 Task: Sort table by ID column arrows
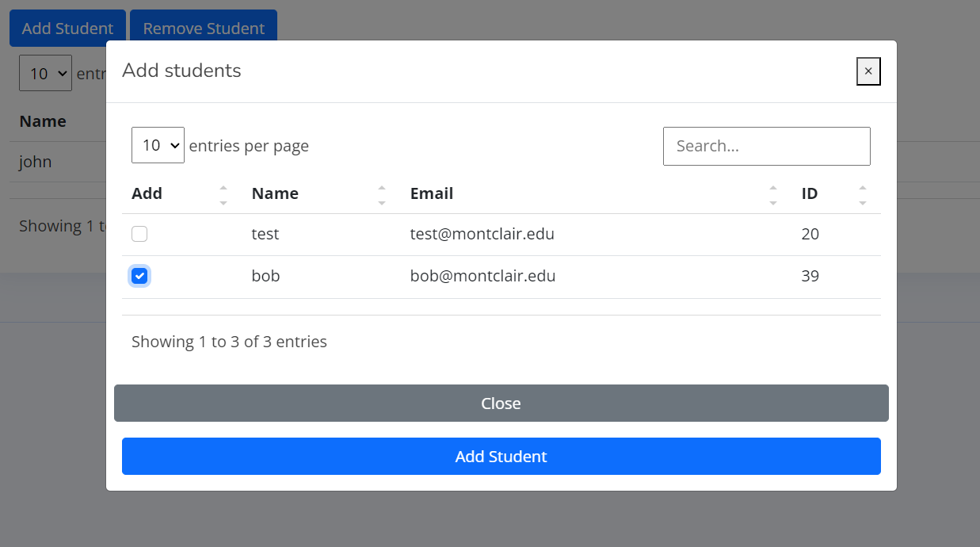(863, 195)
